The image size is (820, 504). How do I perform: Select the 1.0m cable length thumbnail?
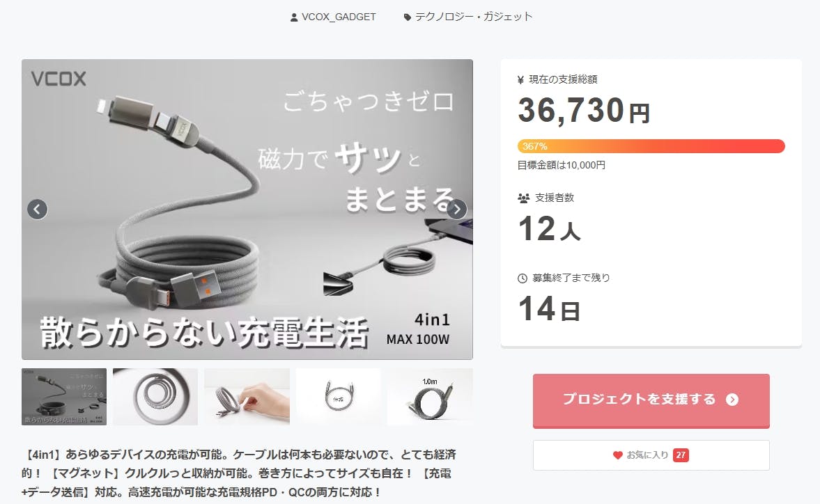(x=430, y=397)
